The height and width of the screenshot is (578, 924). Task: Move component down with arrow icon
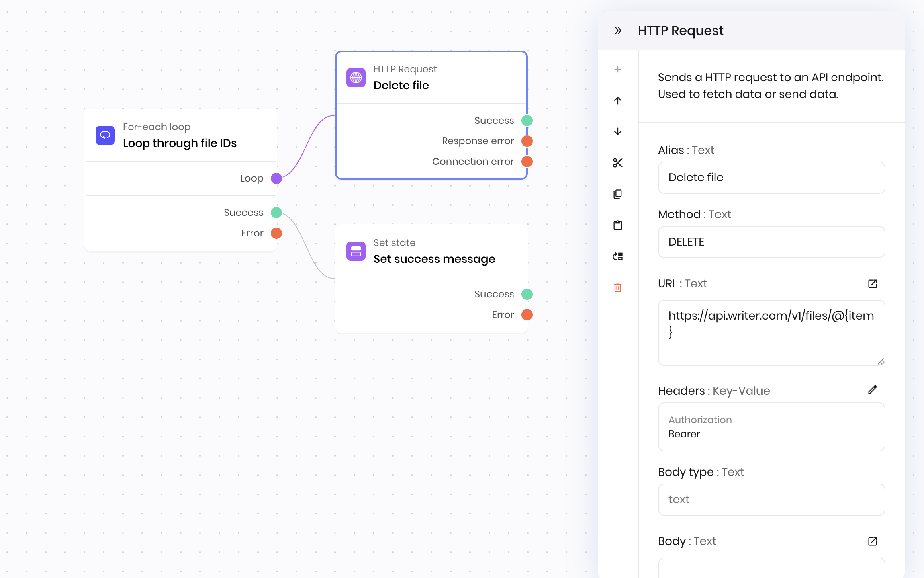pyautogui.click(x=618, y=131)
